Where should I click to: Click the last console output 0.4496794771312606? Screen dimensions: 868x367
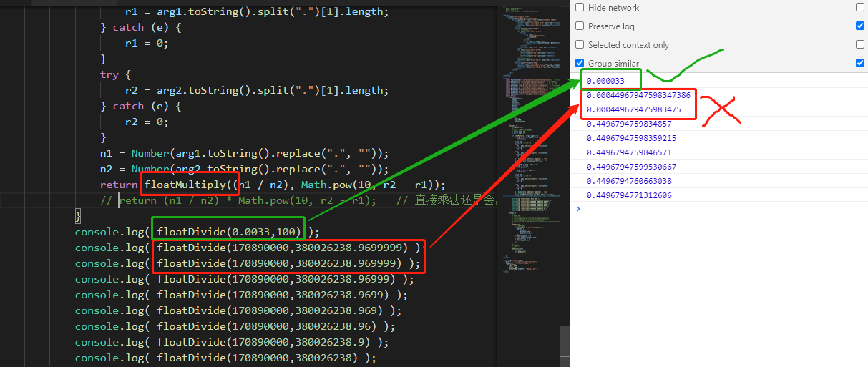click(629, 195)
